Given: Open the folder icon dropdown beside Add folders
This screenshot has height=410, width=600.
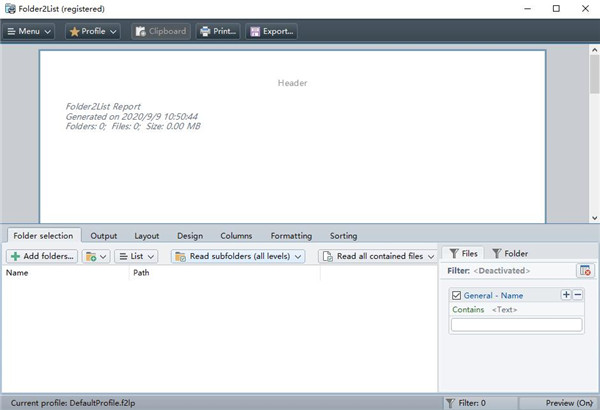Looking at the screenshot, I should coord(96,257).
